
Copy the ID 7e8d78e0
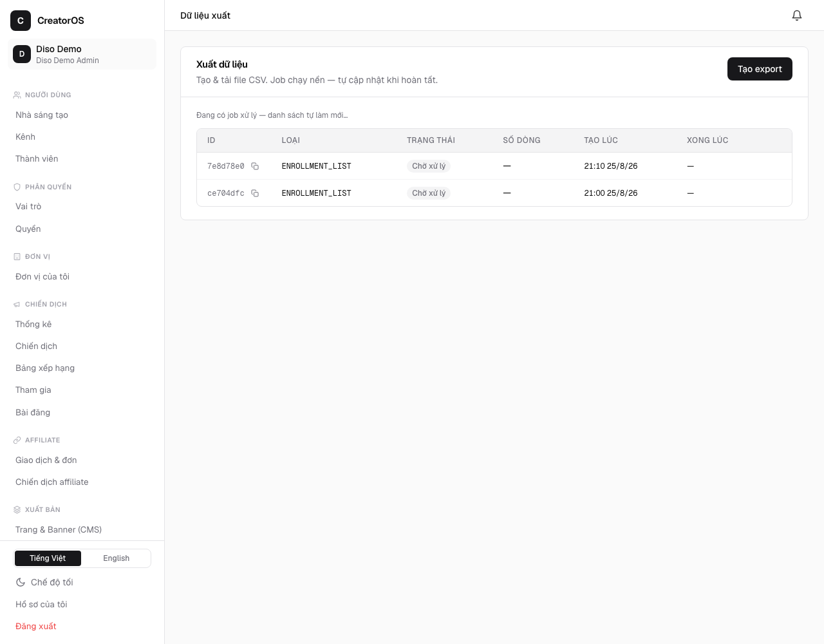[x=255, y=166]
